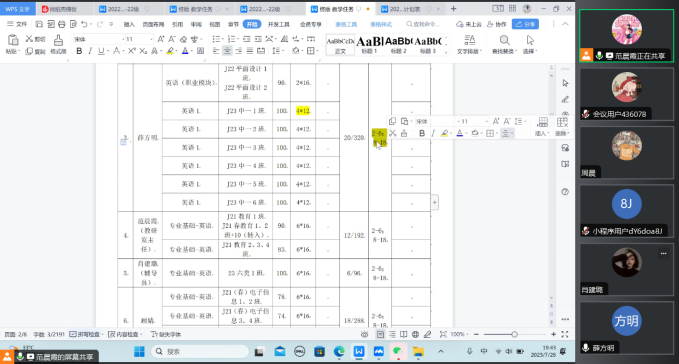This screenshot has width=679, height=364.
Task: Switch to the 表格工具 tab
Action: point(346,24)
